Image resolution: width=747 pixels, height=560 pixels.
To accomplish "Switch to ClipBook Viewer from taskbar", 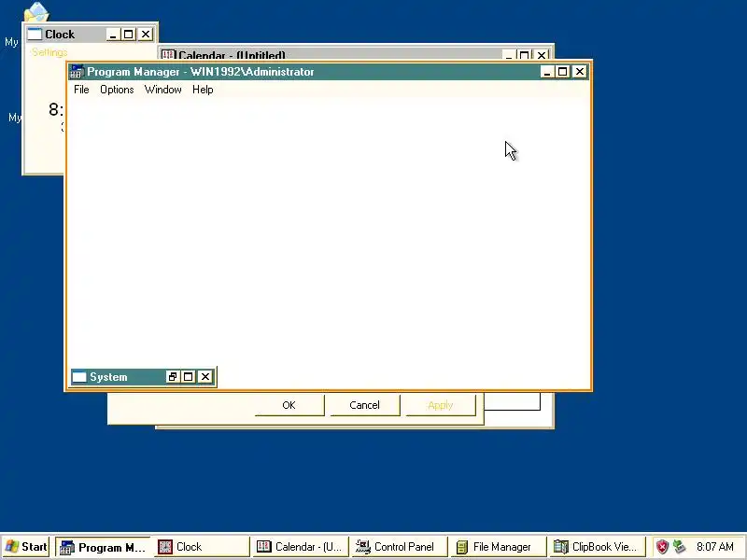I will (x=599, y=547).
